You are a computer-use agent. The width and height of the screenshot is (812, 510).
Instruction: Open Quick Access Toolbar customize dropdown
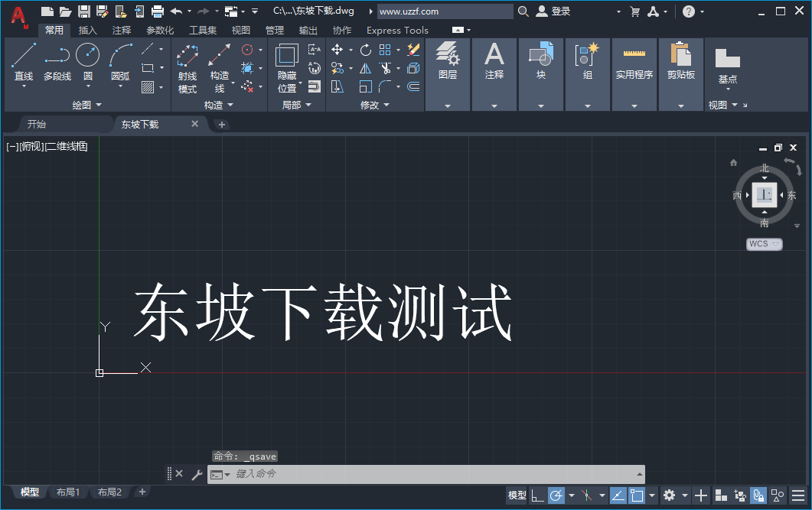[255, 11]
